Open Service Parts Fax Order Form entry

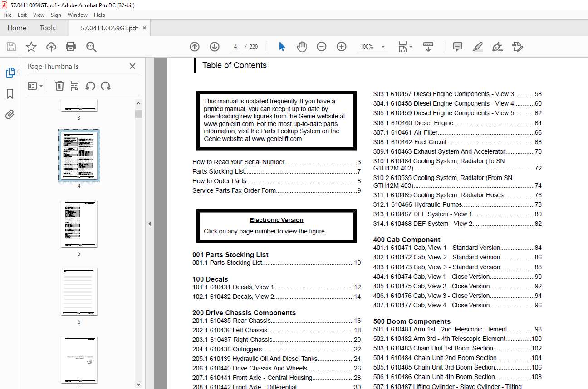click(276, 190)
